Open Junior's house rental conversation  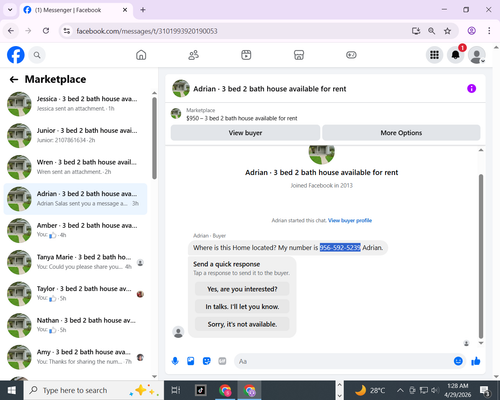[x=75, y=135]
